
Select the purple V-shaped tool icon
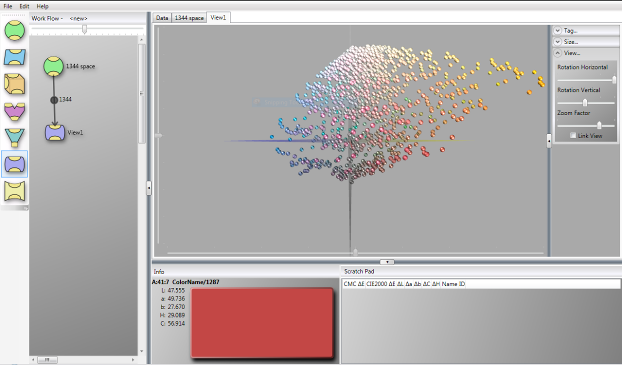(15, 111)
